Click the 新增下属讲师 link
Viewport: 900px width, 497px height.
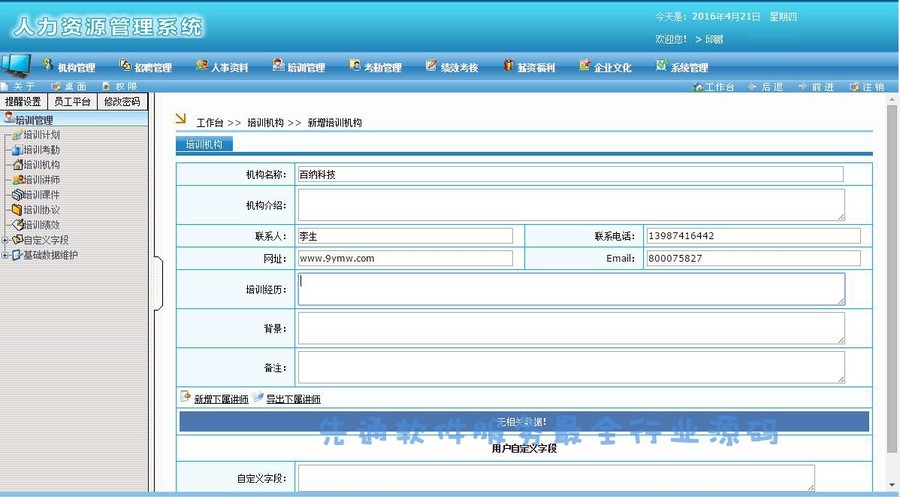click(221, 399)
